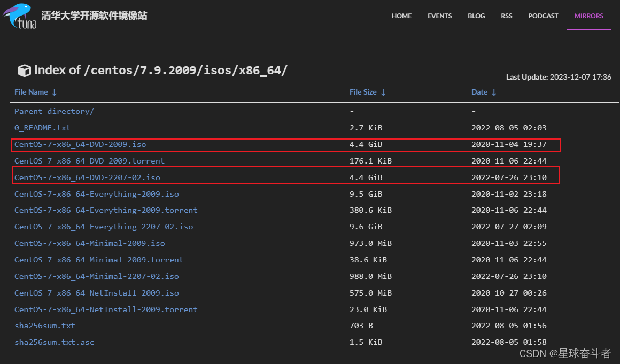620x364 pixels.
Task: Click the date 2020-11-03 22:55
Action: 509,243
